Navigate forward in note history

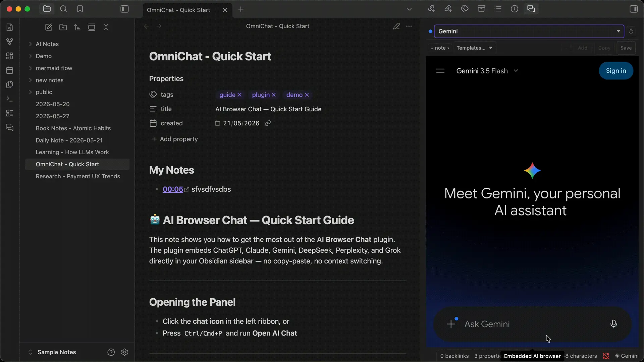coord(159,26)
